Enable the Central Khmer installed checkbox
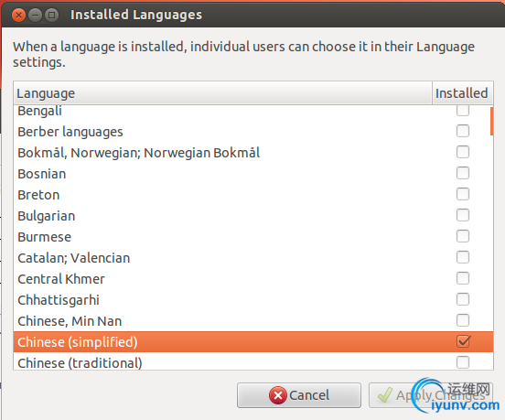 coord(463,278)
